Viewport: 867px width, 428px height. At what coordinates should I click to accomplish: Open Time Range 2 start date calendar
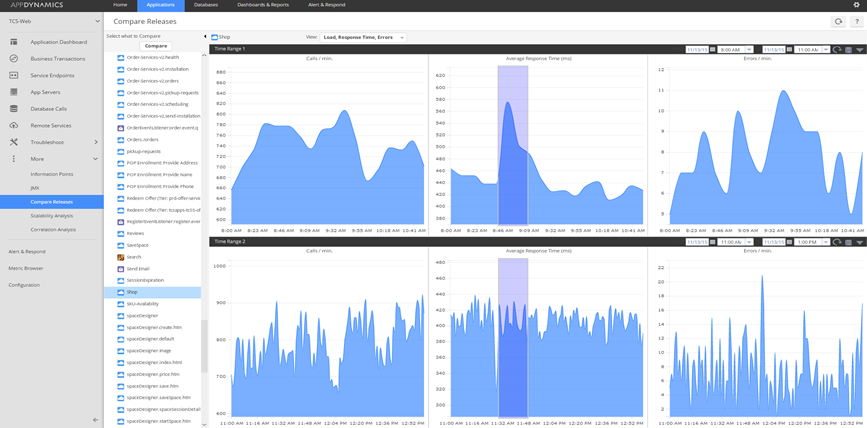pyautogui.click(x=712, y=242)
